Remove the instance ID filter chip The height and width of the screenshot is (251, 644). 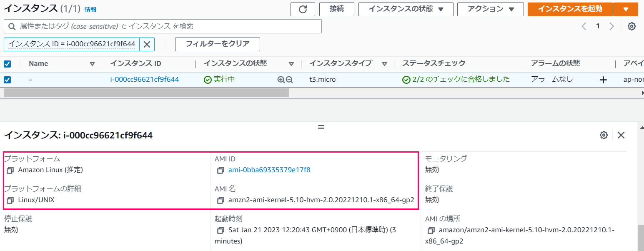point(146,44)
